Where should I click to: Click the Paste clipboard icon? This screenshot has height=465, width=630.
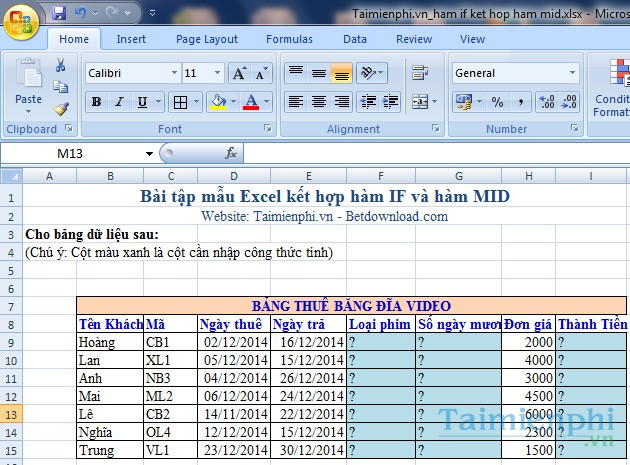[x=28, y=78]
